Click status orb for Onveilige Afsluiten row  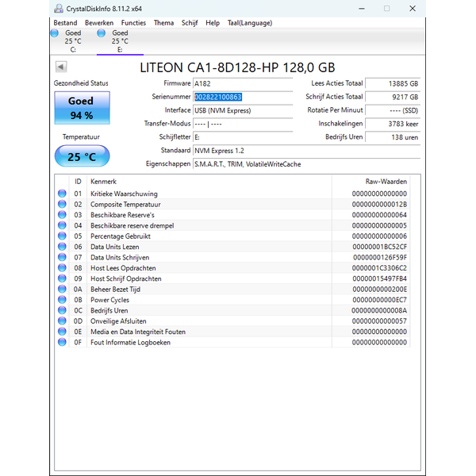pos(62,321)
